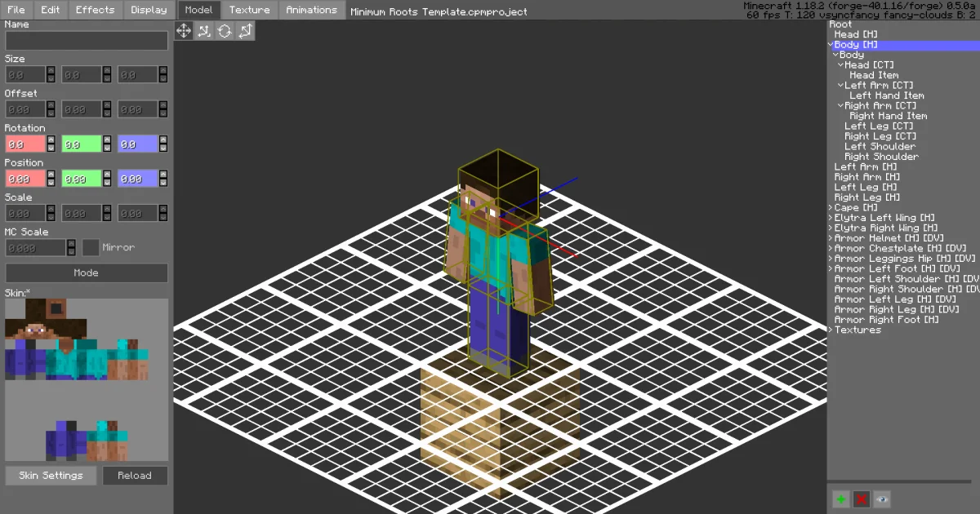
Task: Switch to the Animations tab
Action: [312, 10]
